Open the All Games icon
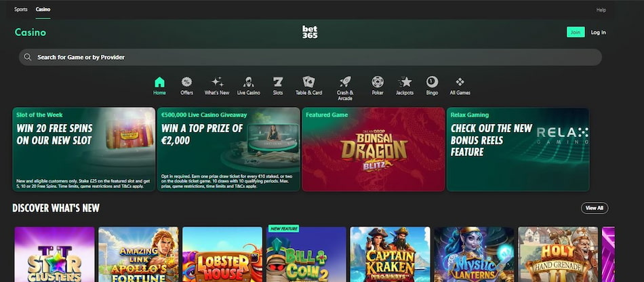This screenshot has height=282, width=644. pyautogui.click(x=460, y=82)
